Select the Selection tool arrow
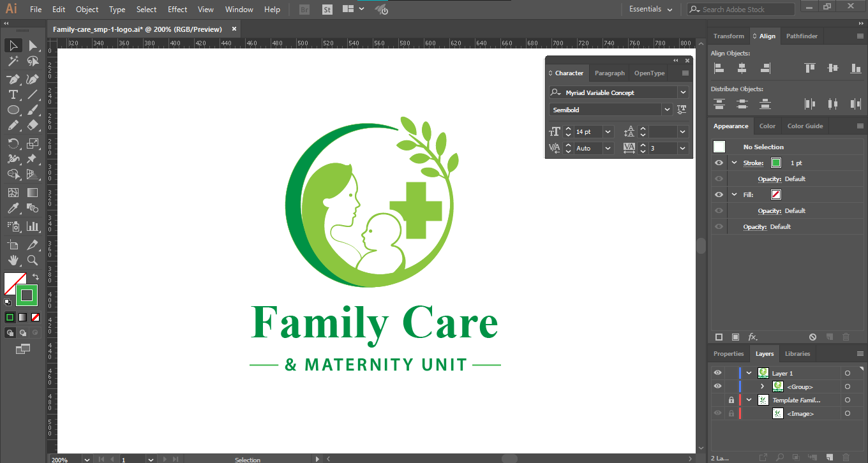 tap(13, 45)
